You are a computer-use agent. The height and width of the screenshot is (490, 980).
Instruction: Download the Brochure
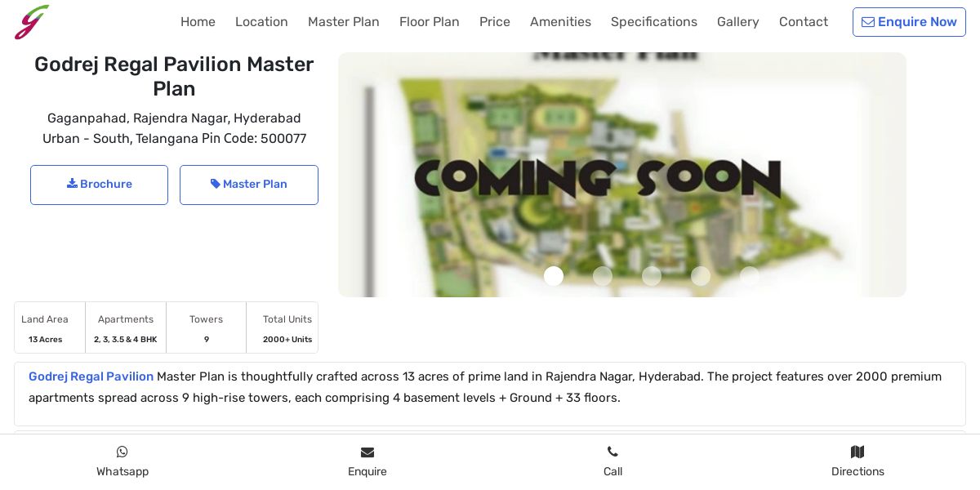coord(99,185)
